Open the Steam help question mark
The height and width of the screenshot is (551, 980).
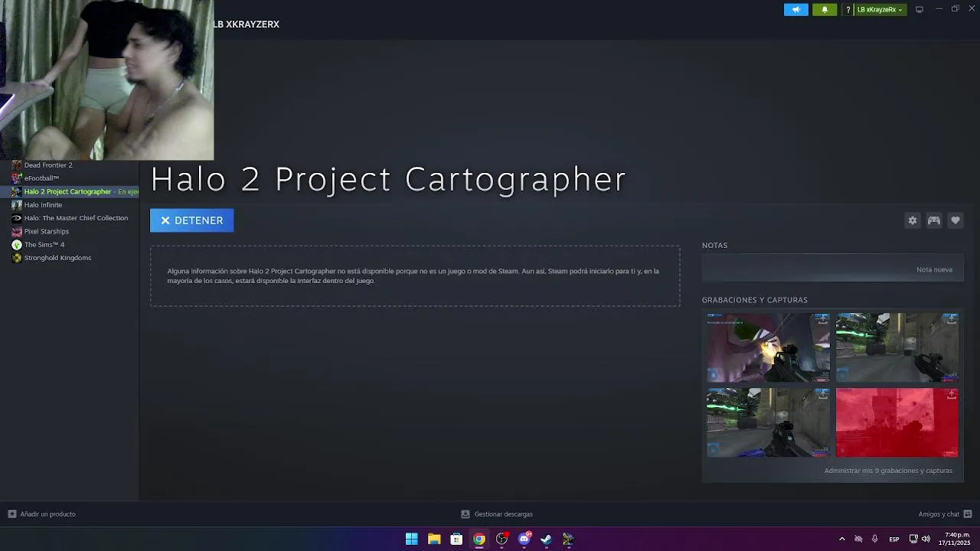848,10
